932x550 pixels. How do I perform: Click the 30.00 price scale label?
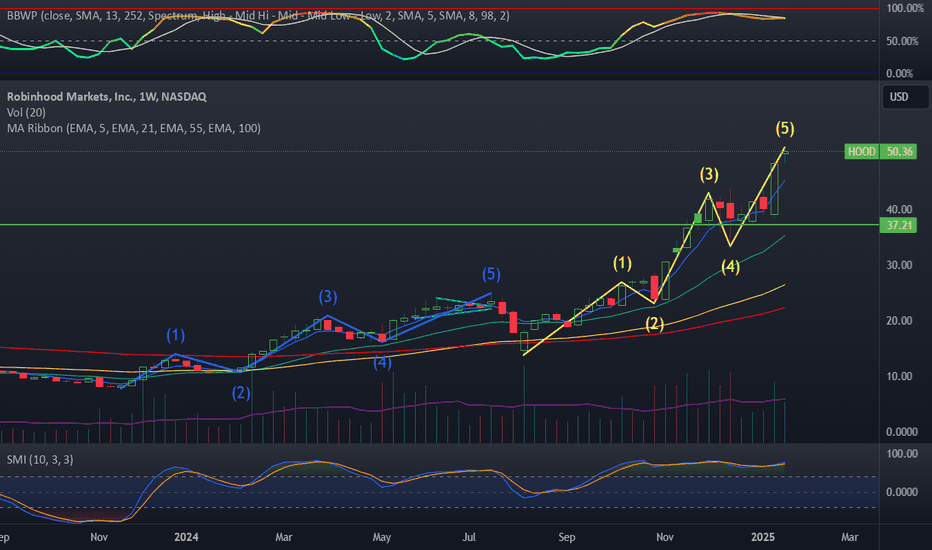899,265
